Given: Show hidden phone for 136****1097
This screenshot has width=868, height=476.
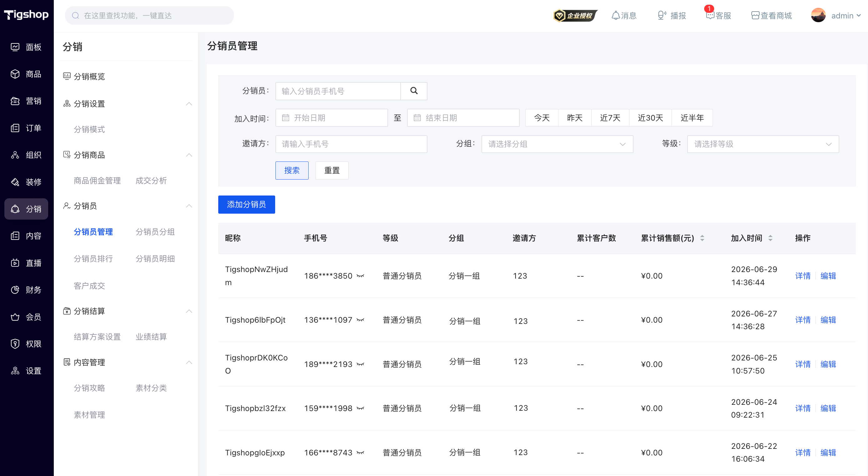Looking at the screenshot, I should (x=361, y=320).
